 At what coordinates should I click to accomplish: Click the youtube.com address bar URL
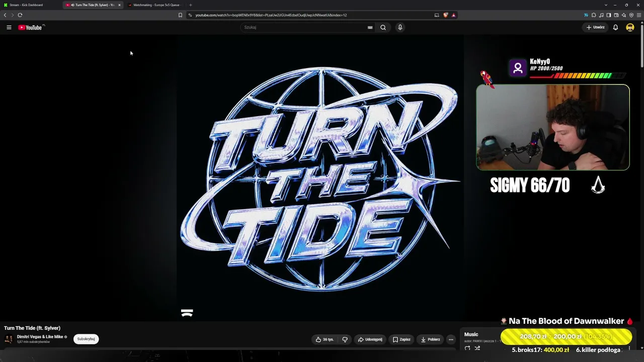click(x=271, y=15)
